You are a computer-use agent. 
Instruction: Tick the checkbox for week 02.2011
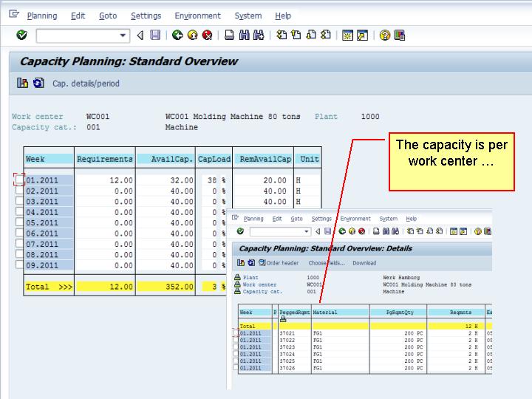coord(19,190)
